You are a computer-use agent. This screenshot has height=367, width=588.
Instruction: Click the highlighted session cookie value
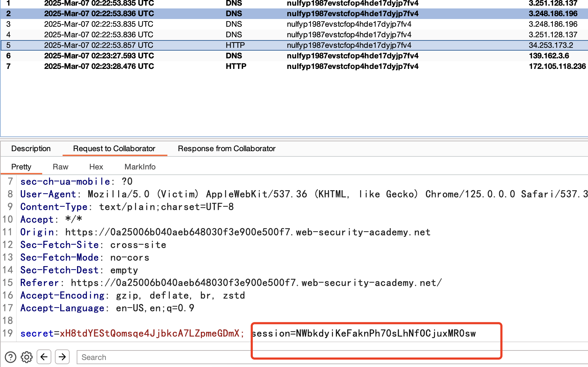[x=385, y=333]
